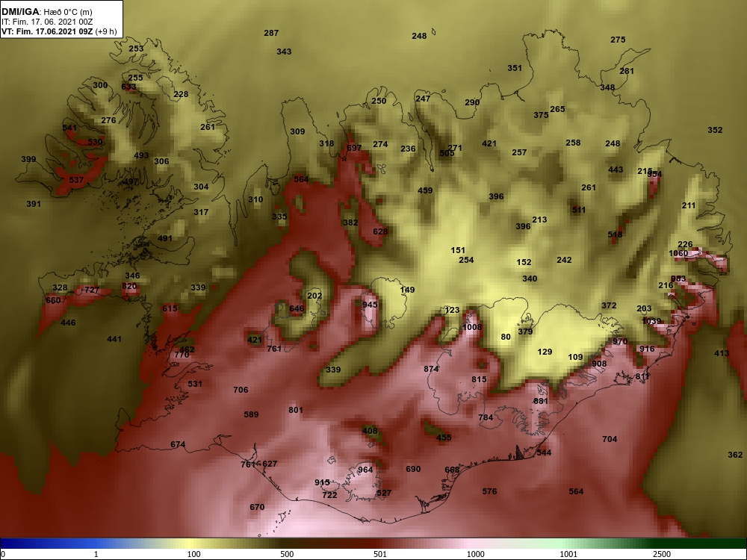747x560 pixels.
Task: Click the map value 706
Action: [x=241, y=390]
